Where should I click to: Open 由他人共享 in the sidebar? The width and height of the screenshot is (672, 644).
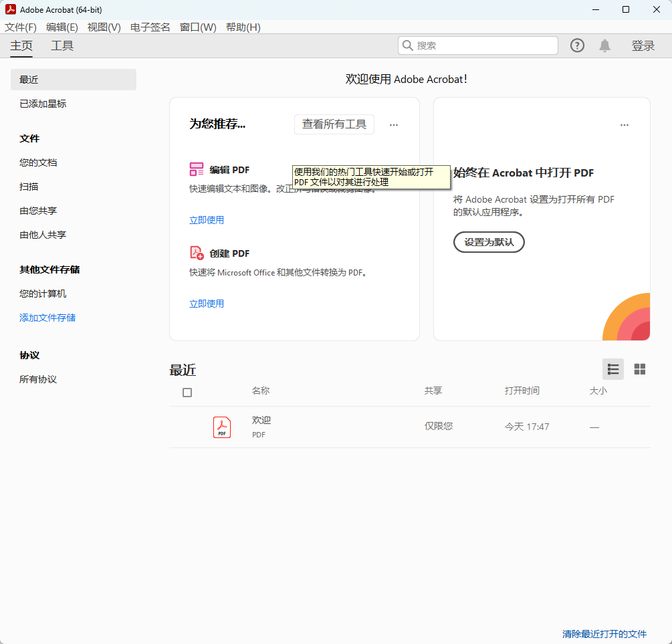coord(43,235)
